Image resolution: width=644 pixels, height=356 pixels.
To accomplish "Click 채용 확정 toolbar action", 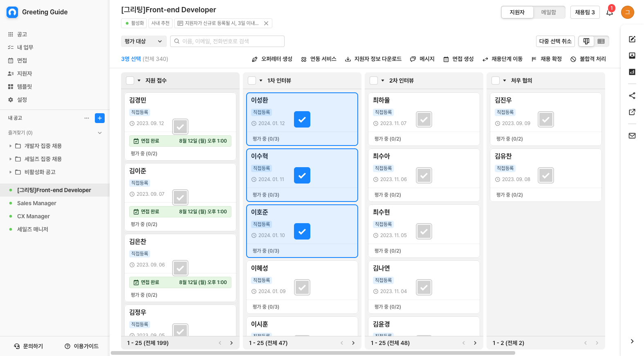I will pos(547,59).
